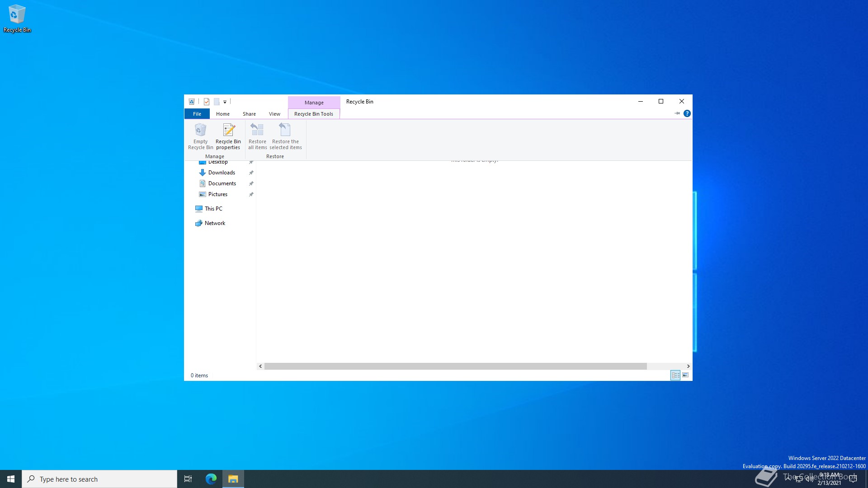Click Restore all items button
Image resolution: width=868 pixels, height=488 pixels.
(x=257, y=136)
